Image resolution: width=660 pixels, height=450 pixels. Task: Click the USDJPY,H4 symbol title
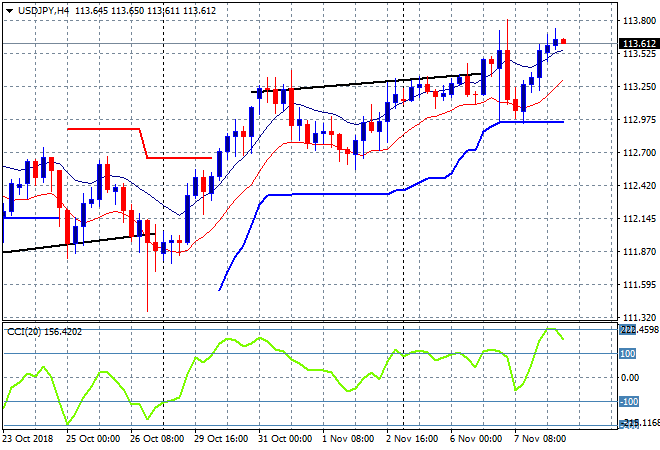43,11
